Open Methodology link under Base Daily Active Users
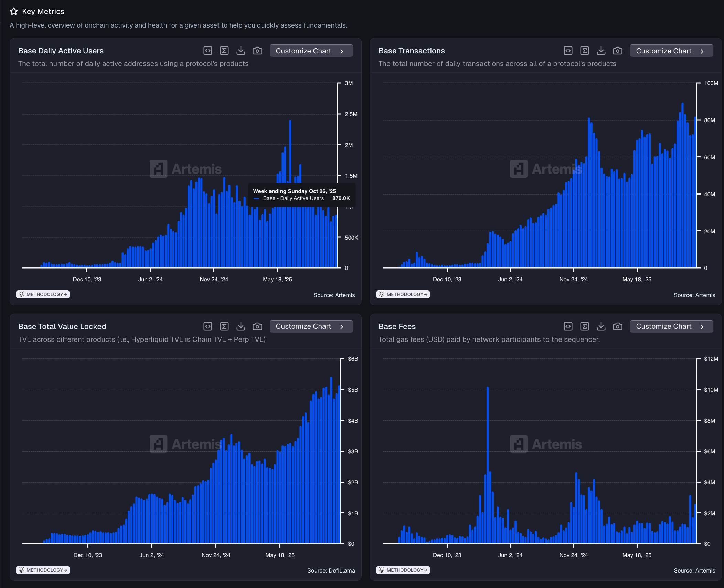This screenshot has height=588, width=724. 43,294
